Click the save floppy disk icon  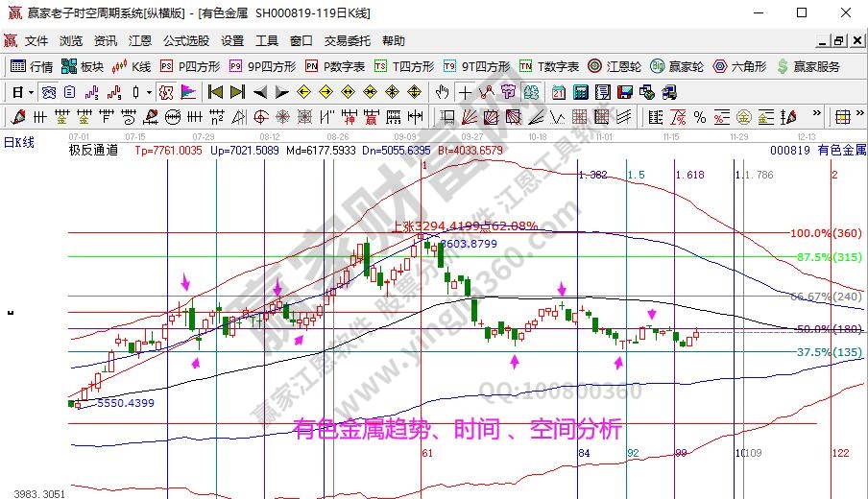coord(624,92)
